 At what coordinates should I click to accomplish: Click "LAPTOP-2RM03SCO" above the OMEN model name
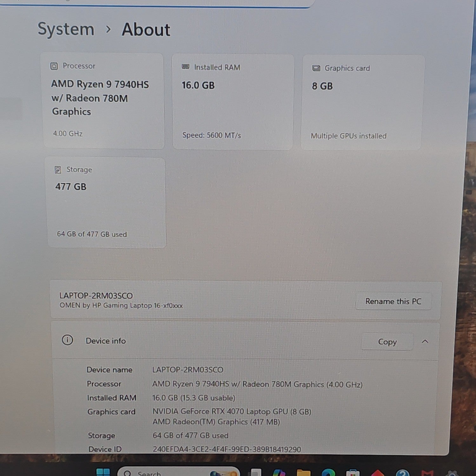(96, 296)
